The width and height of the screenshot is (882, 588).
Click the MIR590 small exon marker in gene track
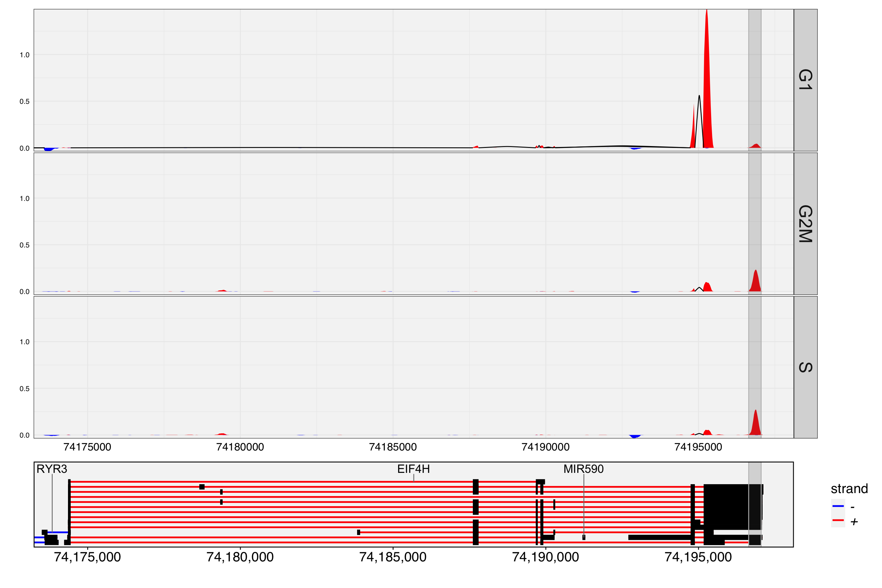(x=583, y=537)
